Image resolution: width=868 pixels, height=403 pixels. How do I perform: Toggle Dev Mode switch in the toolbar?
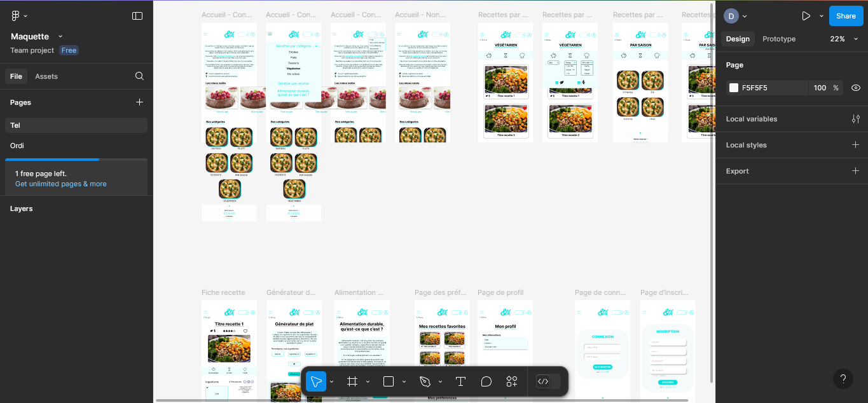click(x=548, y=381)
